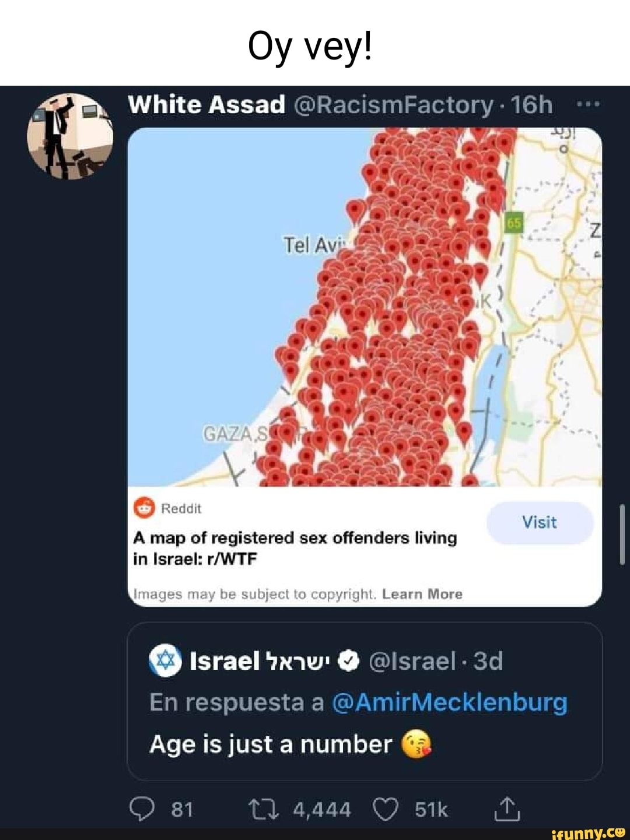Open the Learn More copyright link
Screen dimensions: 630x840
point(422,594)
